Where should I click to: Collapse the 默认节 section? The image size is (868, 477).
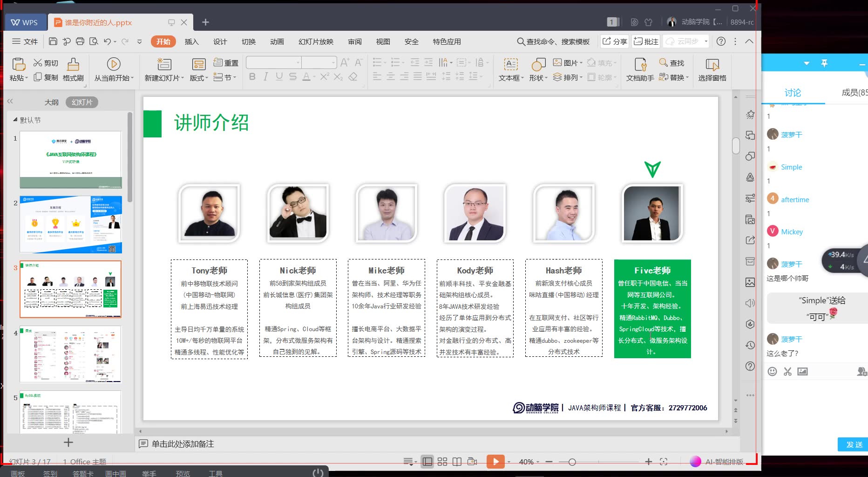15,120
